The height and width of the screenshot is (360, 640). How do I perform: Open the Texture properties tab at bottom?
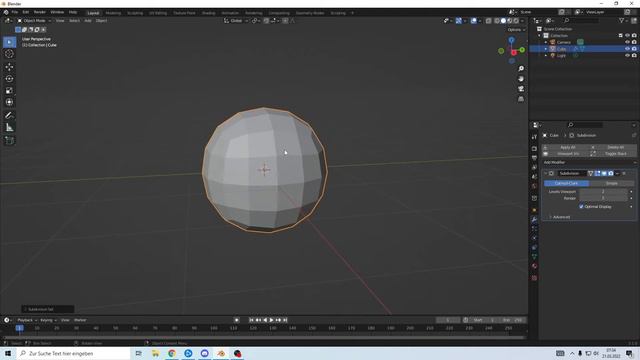(x=534, y=278)
